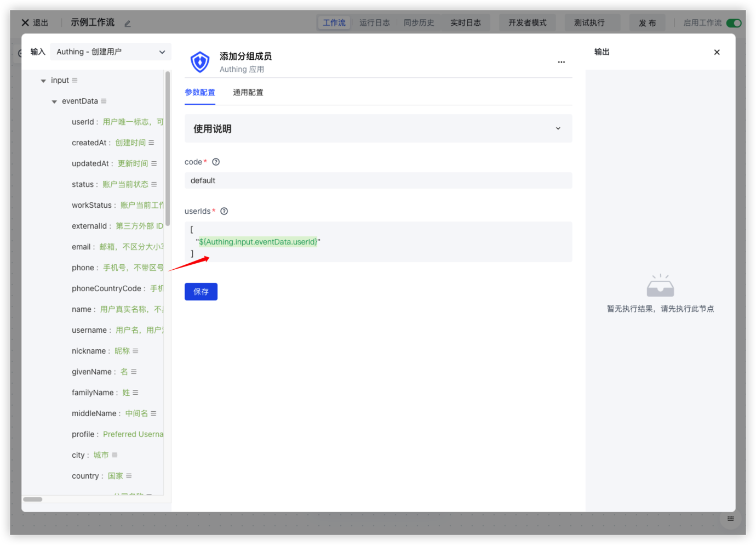Click the list icon in bottom-right corner
This screenshot has width=756, height=545.
tap(730, 519)
